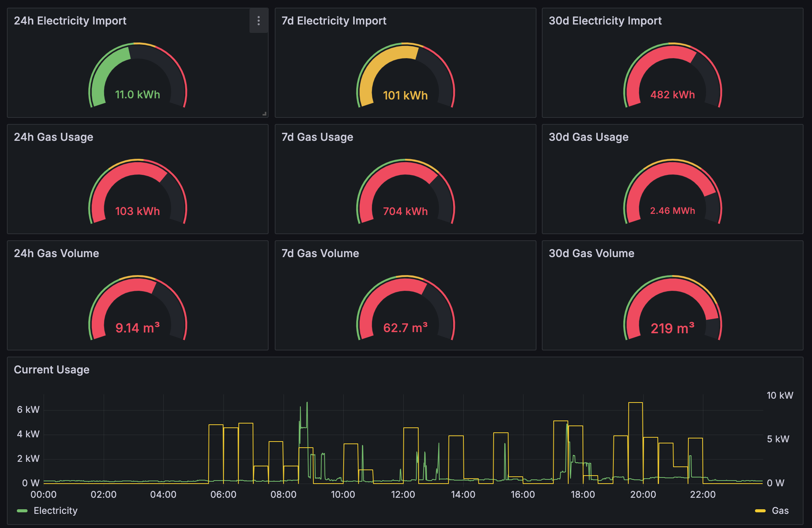812x528 pixels.
Task: Click the 9.14 m³ gauge value
Action: pos(137,328)
